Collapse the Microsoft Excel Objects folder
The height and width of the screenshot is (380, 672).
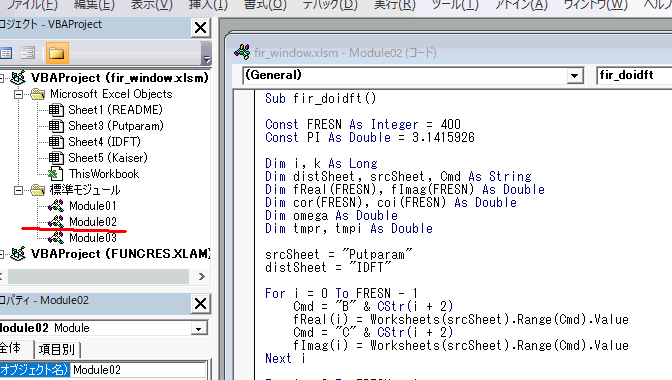coord(18,94)
